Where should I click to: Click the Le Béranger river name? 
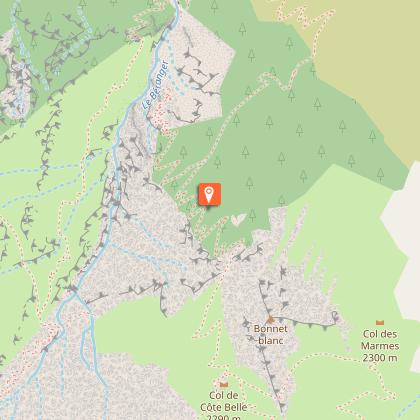click(155, 85)
